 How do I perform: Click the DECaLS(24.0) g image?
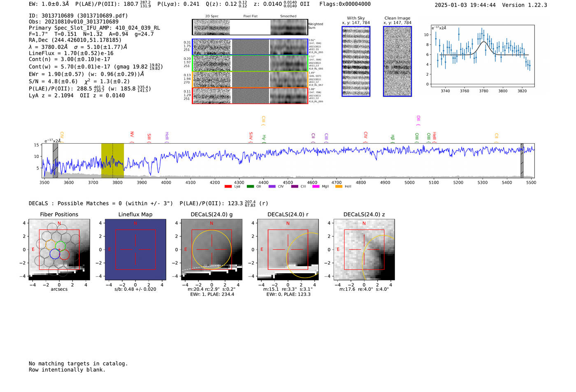(x=211, y=250)
